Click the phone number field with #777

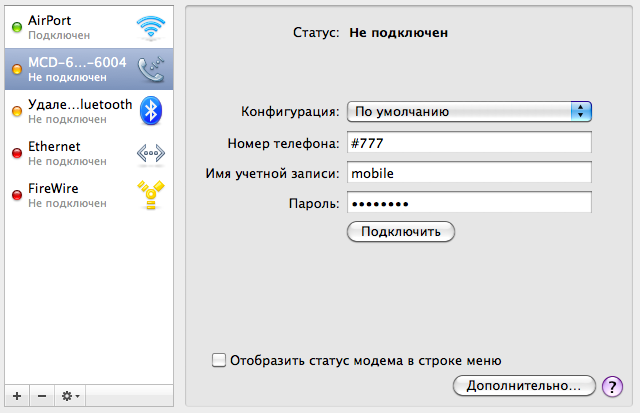tap(469, 142)
